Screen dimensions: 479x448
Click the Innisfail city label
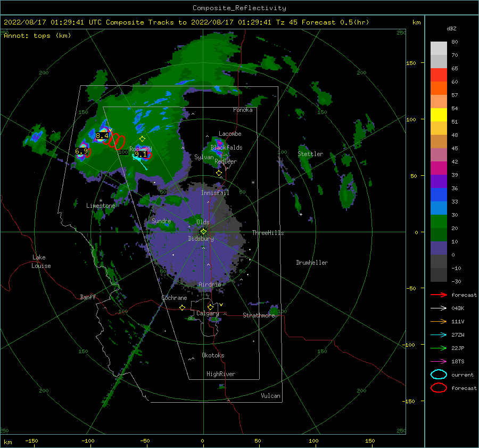tap(215, 193)
